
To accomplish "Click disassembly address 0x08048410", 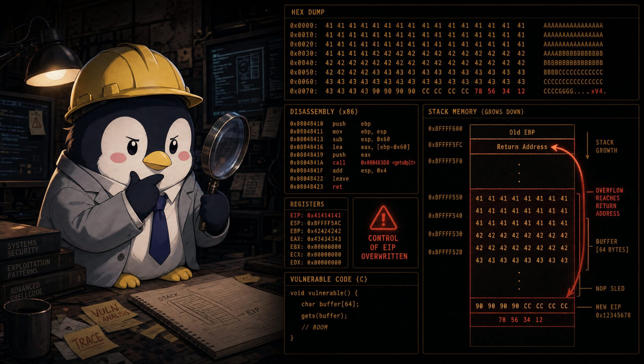I will [x=306, y=124].
